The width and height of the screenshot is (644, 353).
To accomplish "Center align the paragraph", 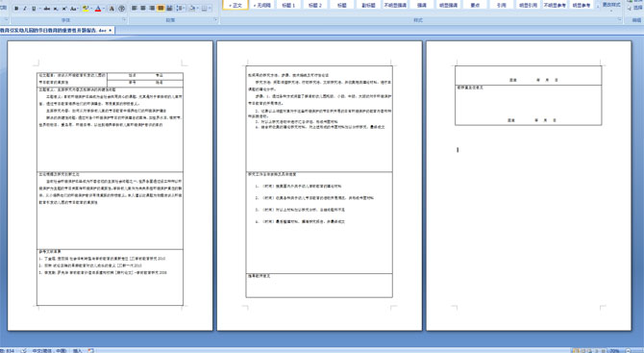I will (143, 8).
